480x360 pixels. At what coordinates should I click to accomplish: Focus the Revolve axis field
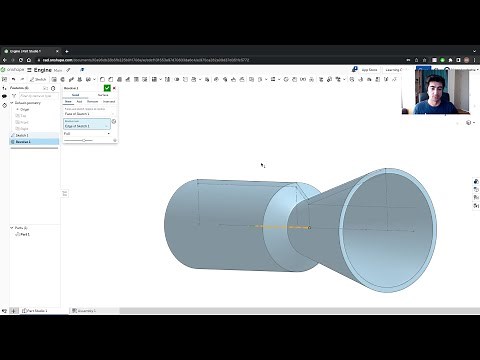coord(87,124)
